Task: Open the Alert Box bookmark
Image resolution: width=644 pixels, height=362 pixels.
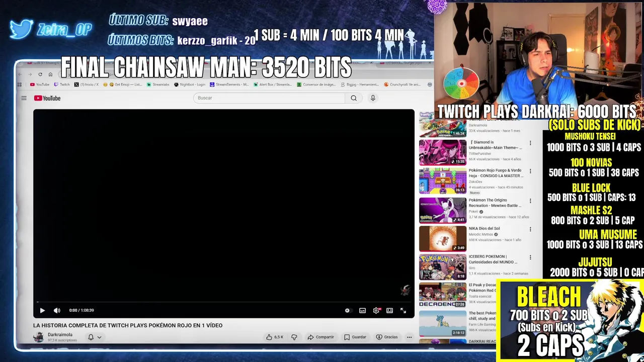Action: tap(273, 84)
